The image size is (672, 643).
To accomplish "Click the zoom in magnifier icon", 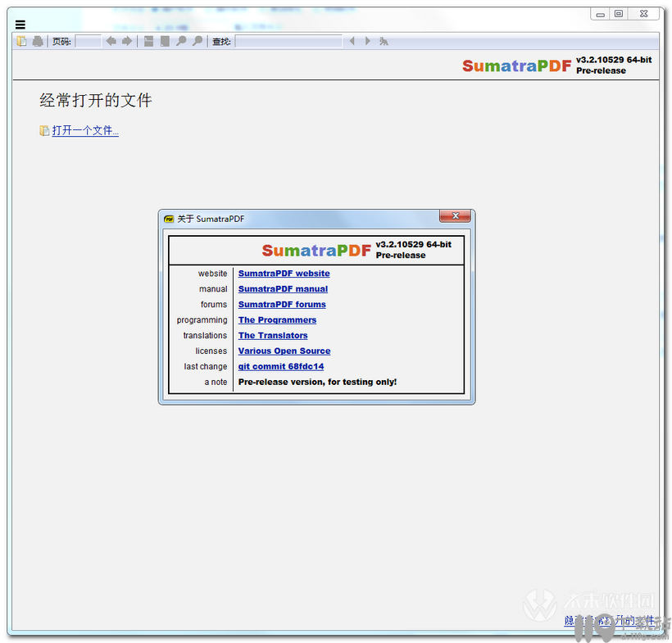I will coord(198,41).
